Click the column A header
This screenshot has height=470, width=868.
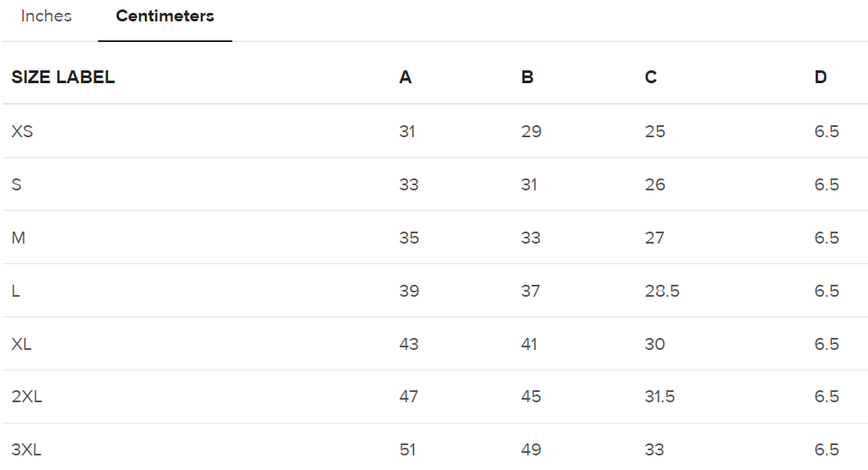pos(406,77)
